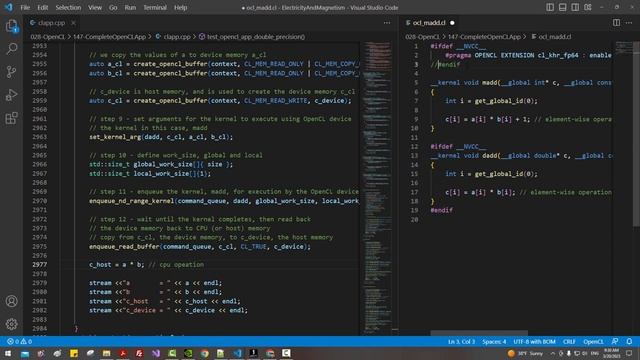Change line endings via CRLF
The width and height of the screenshot is (640, 360).
click(569, 341)
